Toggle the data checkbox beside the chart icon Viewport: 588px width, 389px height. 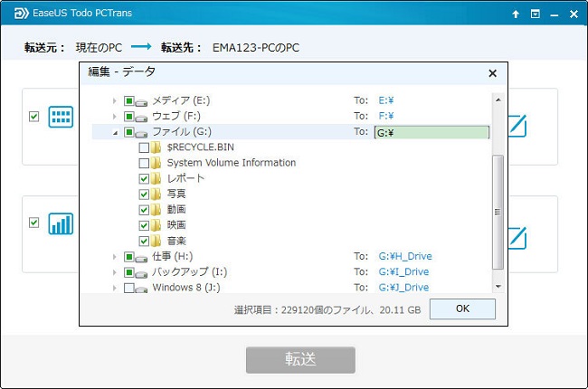coord(33,223)
